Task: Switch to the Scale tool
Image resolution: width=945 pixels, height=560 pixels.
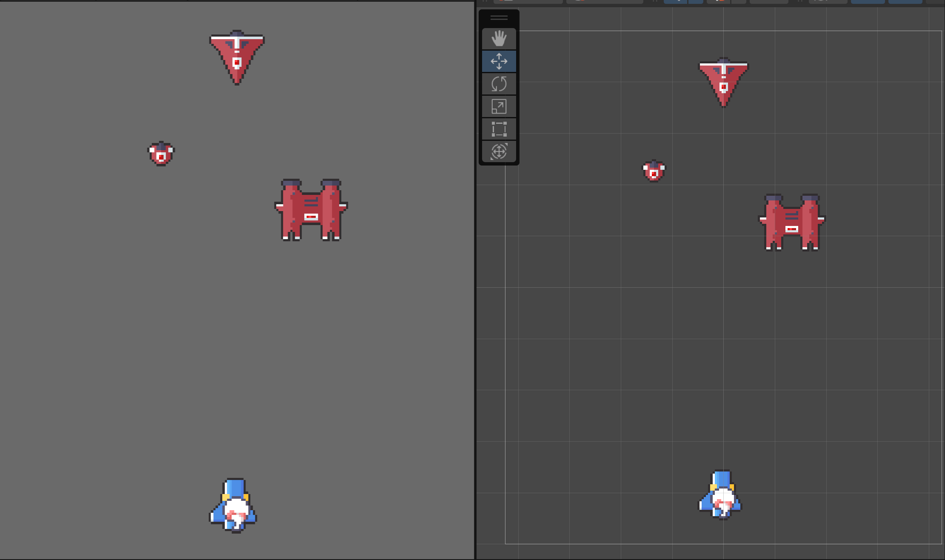Action: coord(499,106)
